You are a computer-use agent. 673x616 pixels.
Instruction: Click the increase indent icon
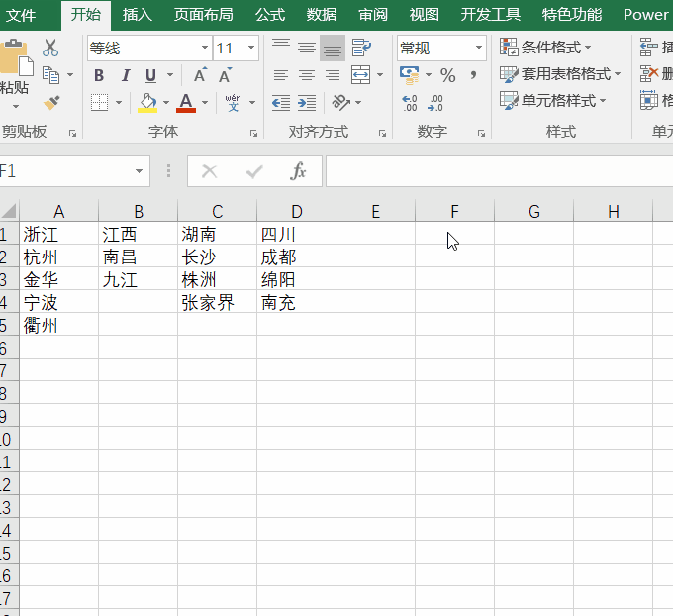click(x=307, y=102)
